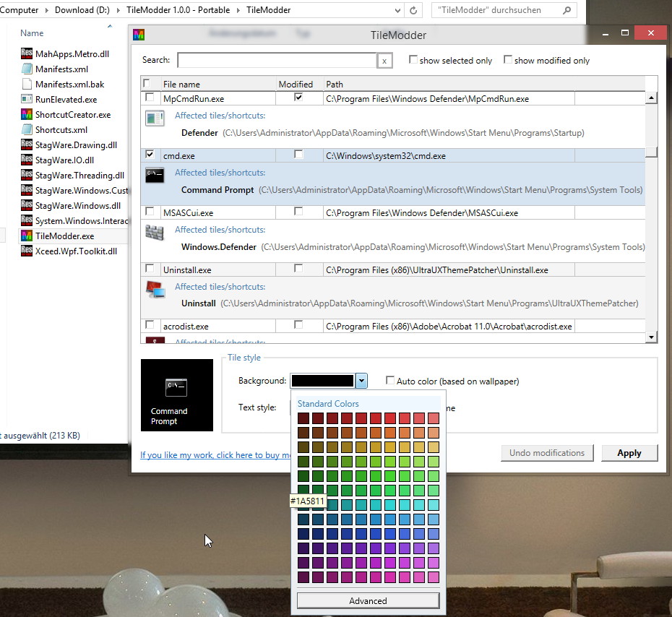Select RunElevated.exe icon in Explorer
Image resolution: width=672 pixels, height=617 pixels.
[x=27, y=99]
